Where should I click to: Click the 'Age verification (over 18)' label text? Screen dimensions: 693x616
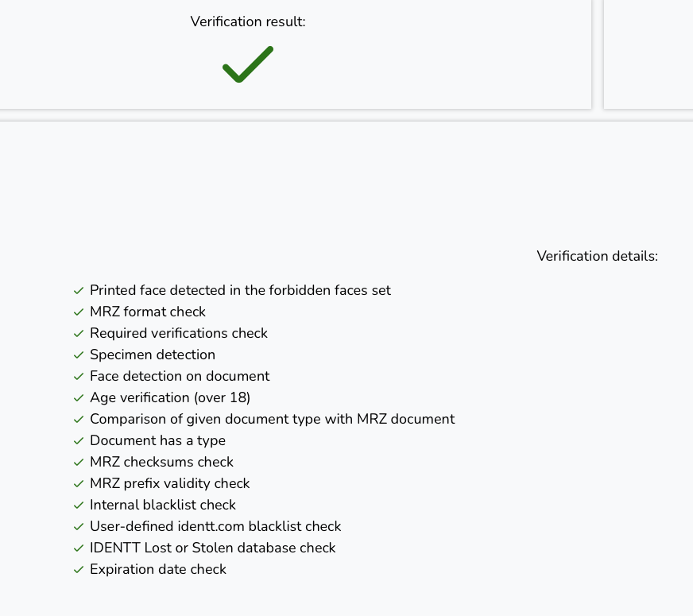[170, 397]
